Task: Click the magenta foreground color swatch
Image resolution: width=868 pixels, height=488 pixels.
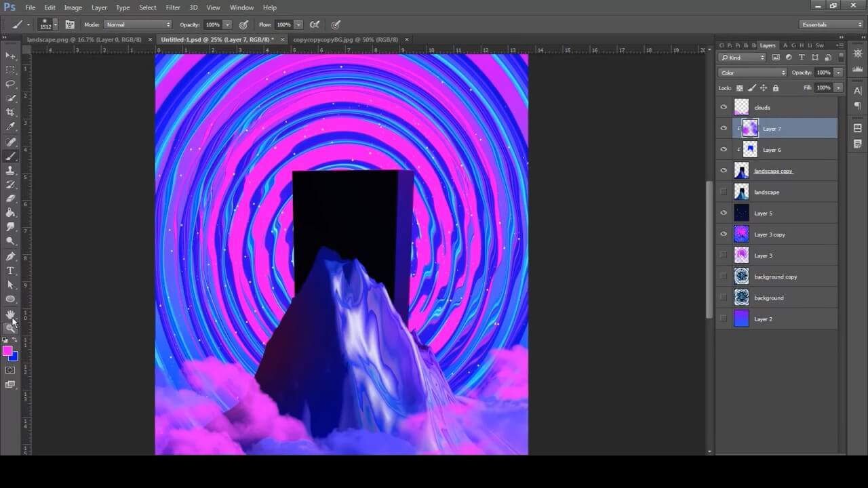Action: pyautogui.click(x=7, y=350)
